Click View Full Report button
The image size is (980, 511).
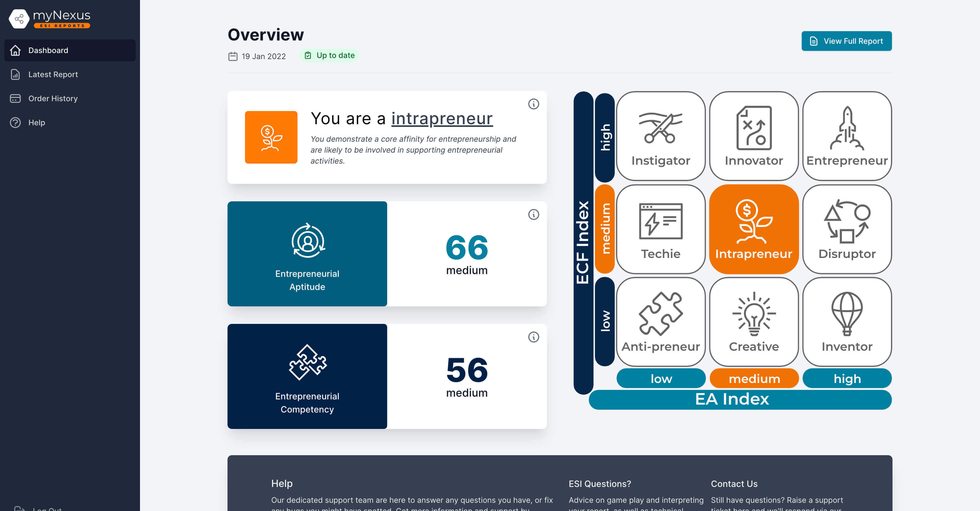point(847,41)
